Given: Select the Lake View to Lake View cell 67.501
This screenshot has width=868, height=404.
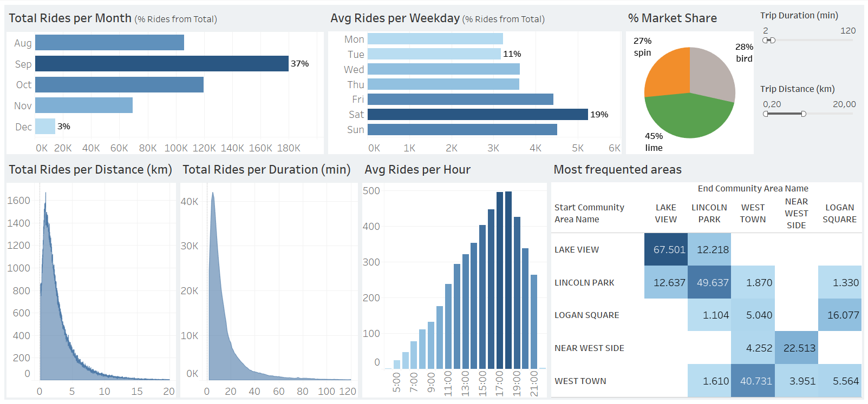Looking at the screenshot, I should (x=665, y=250).
